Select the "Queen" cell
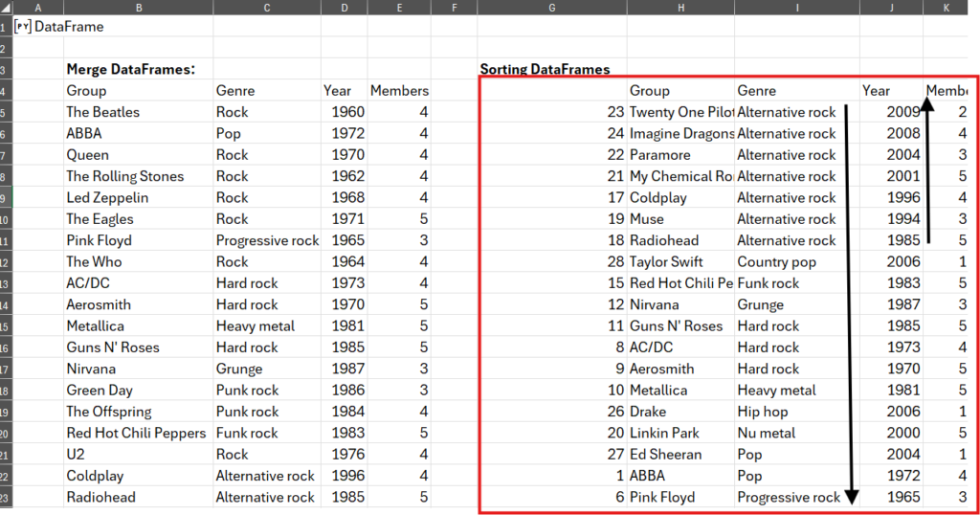The width and height of the screenshot is (980, 515). coord(138,155)
